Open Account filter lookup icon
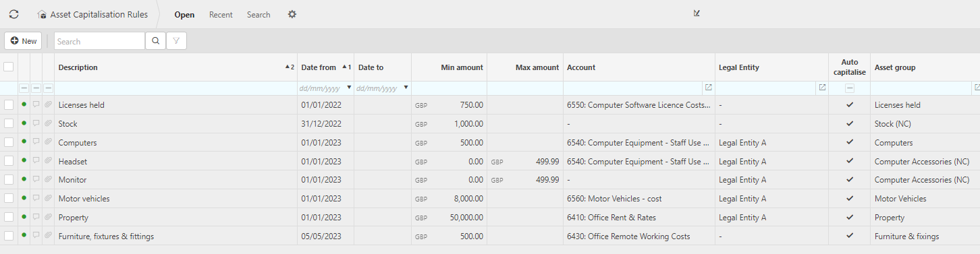Screen dimensions: 980x254 coord(708,88)
